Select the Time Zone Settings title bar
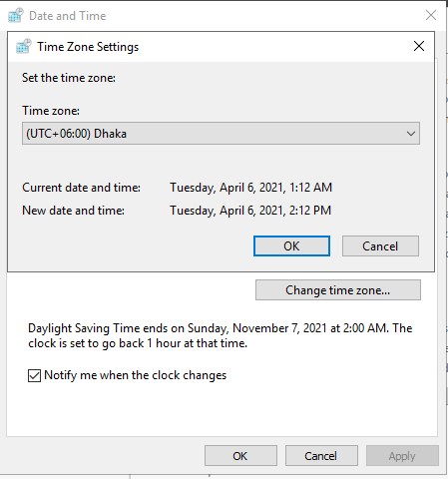The height and width of the screenshot is (479, 448). point(221,47)
